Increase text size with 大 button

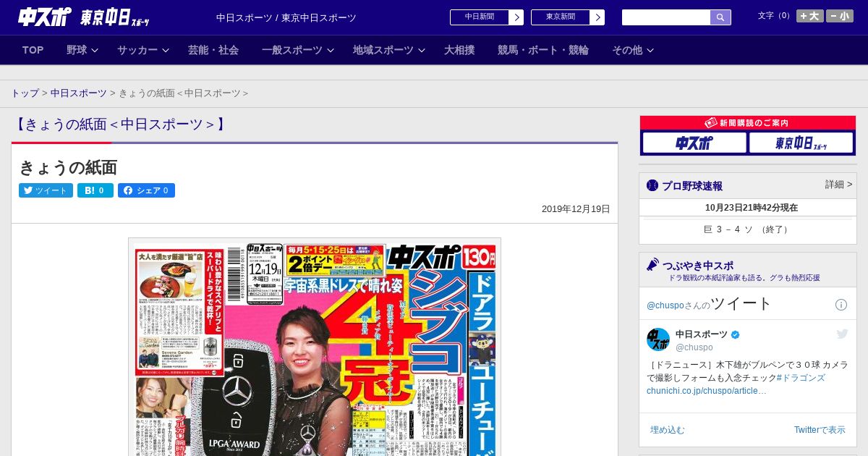coord(809,16)
